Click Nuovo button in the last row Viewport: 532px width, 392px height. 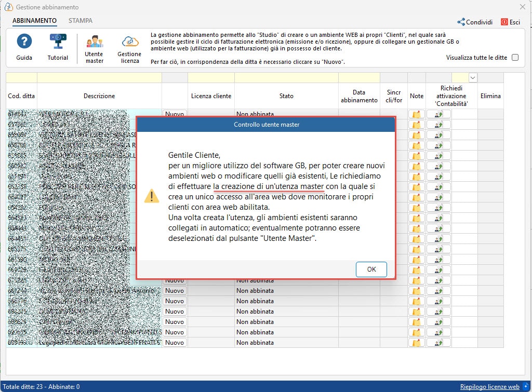coord(175,343)
